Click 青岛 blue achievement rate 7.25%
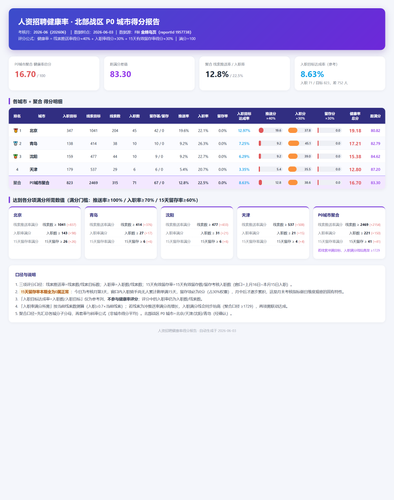394x500 pixels. [244, 144]
